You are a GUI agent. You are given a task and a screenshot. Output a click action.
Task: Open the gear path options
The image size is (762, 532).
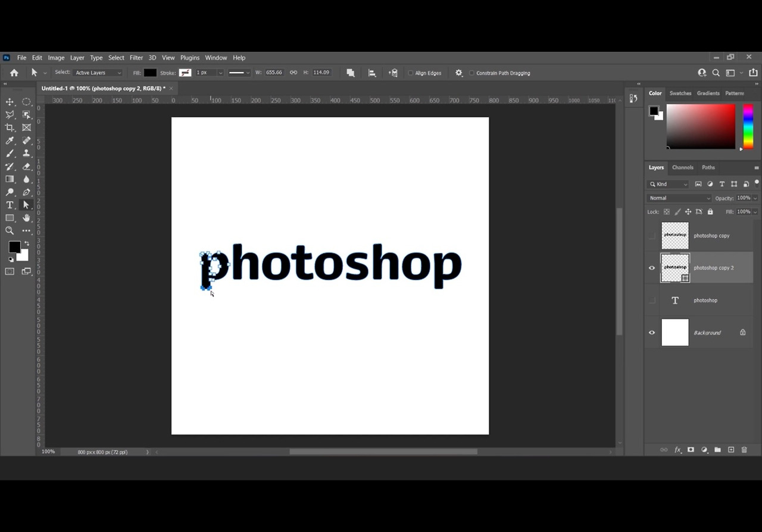(459, 73)
